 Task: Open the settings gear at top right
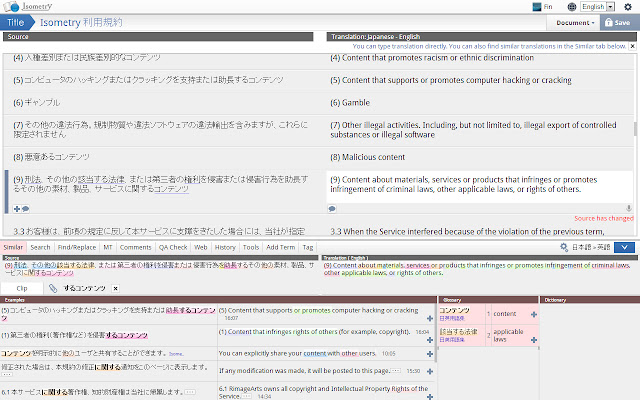[628, 7]
